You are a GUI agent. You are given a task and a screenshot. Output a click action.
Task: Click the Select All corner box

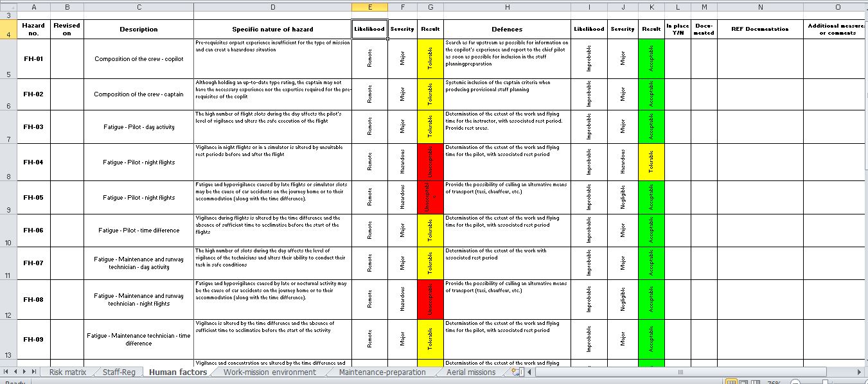coord(8,6)
